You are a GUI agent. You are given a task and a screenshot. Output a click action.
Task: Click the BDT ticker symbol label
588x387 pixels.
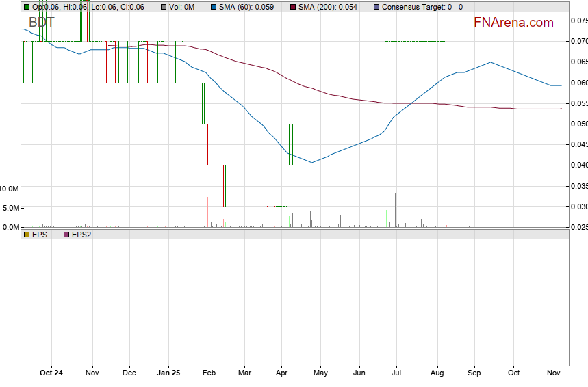(41, 23)
